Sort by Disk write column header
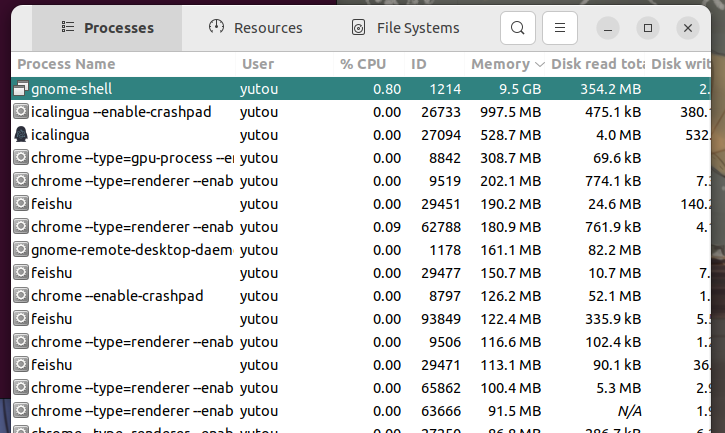This screenshot has height=433, width=725. [x=678, y=64]
